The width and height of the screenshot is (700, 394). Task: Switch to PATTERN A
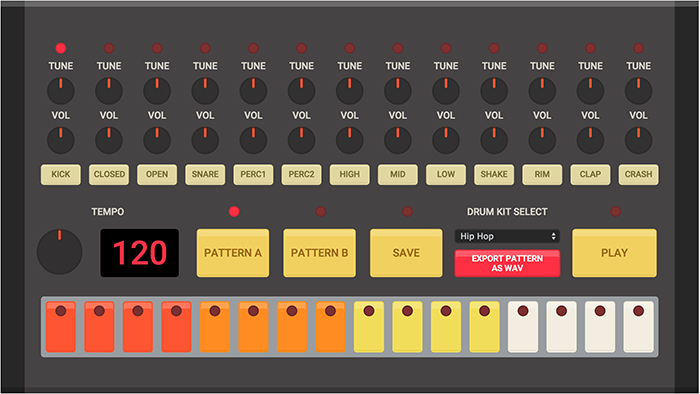click(233, 253)
